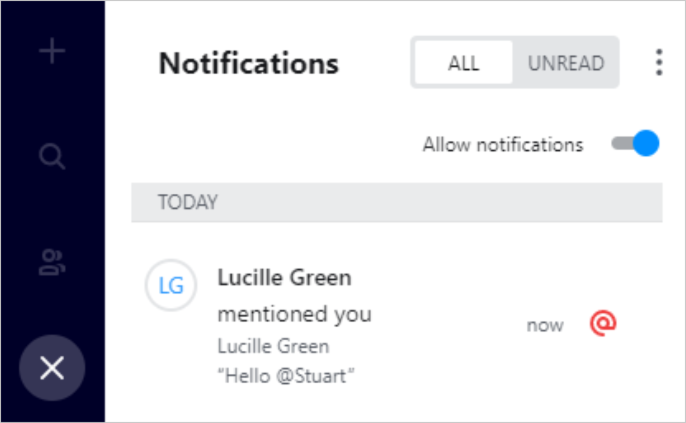The height and width of the screenshot is (423, 686).
Task: Click the plus icon in the sidebar
Action: [52, 51]
